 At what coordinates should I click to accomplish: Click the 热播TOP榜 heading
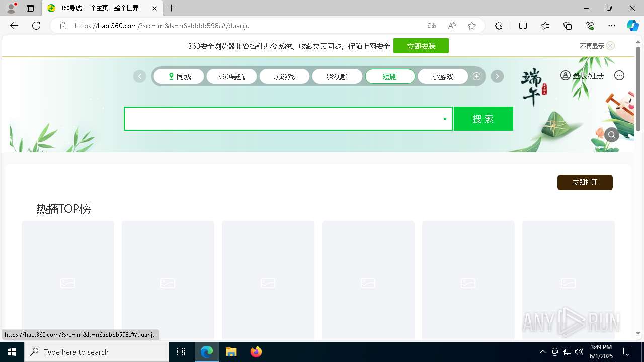pyautogui.click(x=63, y=209)
